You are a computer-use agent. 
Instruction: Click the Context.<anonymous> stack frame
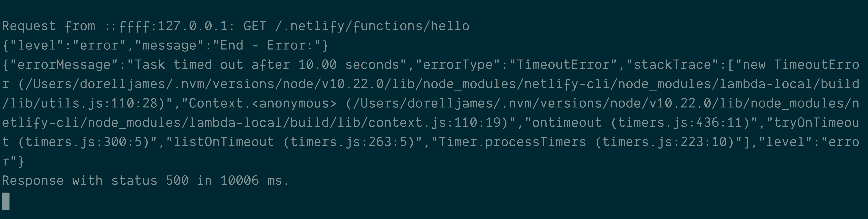coord(262,103)
